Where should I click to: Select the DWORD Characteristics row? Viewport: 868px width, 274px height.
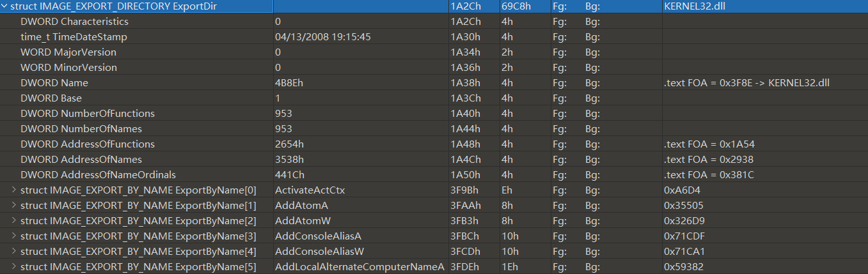(74, 22)
